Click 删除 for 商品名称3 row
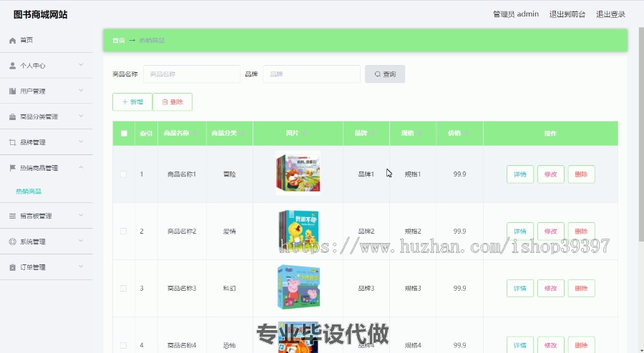The image size is (644, 353). click(582, 288)
